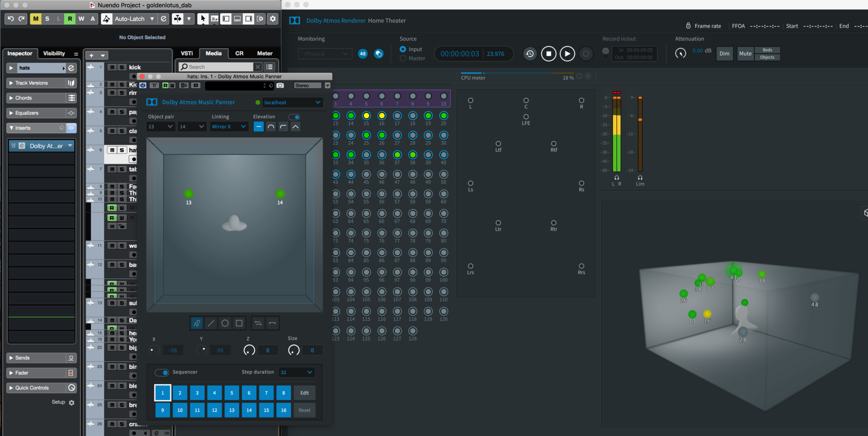Viewport: 868px width, 436px height.
Task: Click the Undo arrow in Nuendo toolbar
Action: (x=11, y=19)
